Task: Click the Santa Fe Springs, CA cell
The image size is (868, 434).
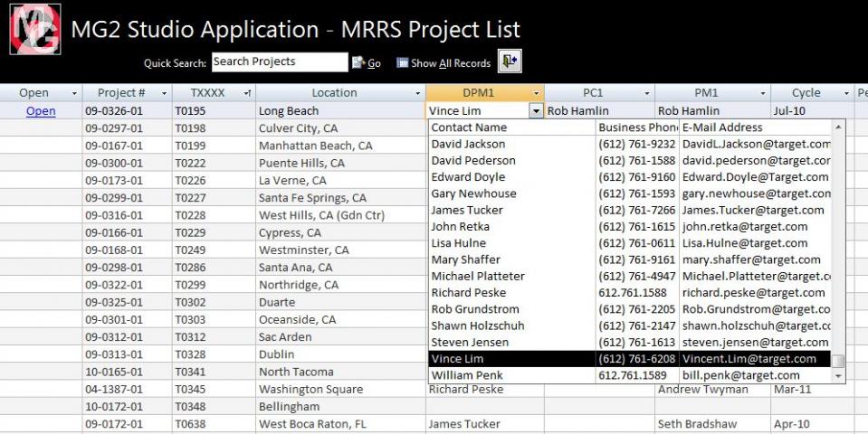Action: pos(341,198)
